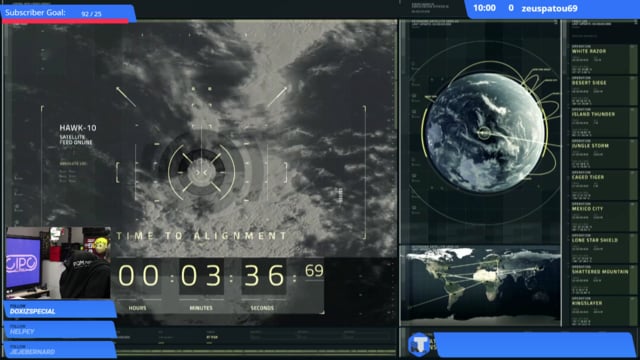The width and height of the screenshot is (640, 360).
Task: Click the seconds digits 36 of countdown
Action: 264,275
